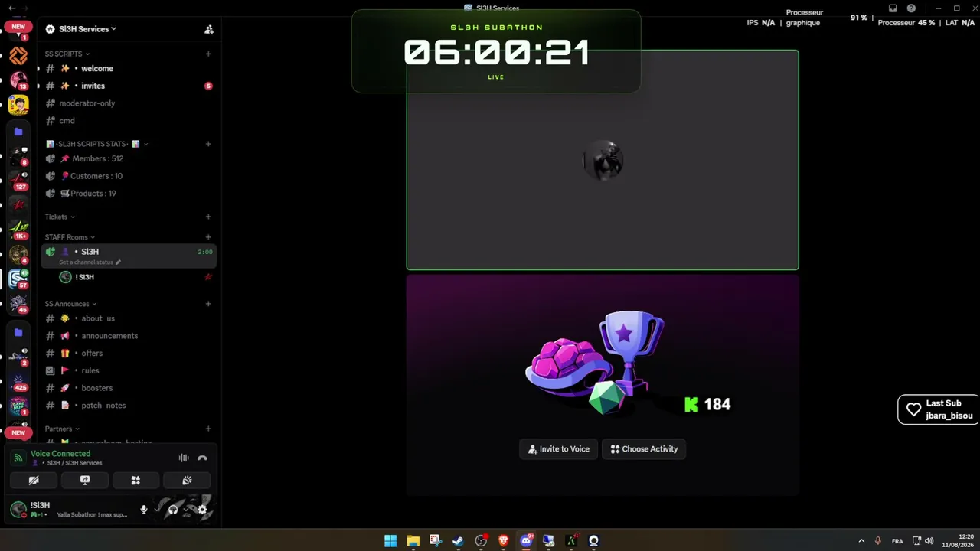Open the yellow cartoon avatar server

click(18, 105)
